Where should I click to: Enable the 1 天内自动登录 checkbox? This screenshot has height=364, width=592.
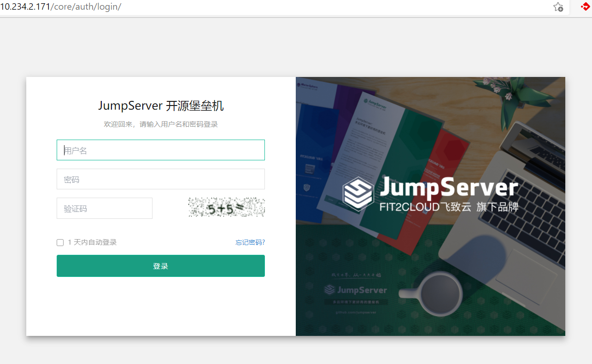(60, 242)
